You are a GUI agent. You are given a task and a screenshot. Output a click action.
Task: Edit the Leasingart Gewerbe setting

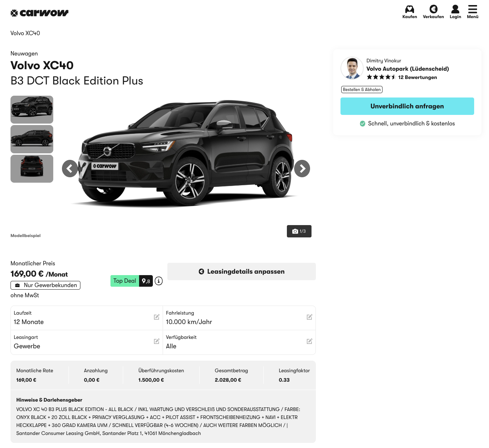click(156, 341)
